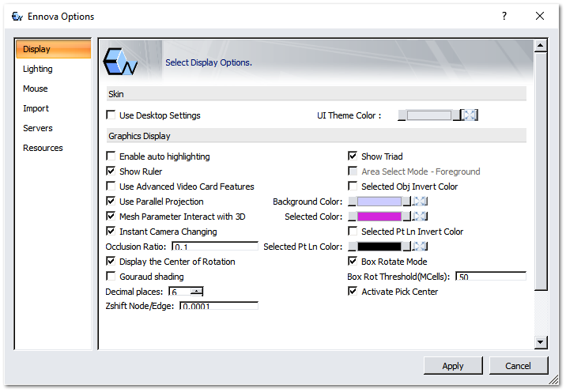Click the scrollbar up arrow
566x392 pixels.
[541, 46]
